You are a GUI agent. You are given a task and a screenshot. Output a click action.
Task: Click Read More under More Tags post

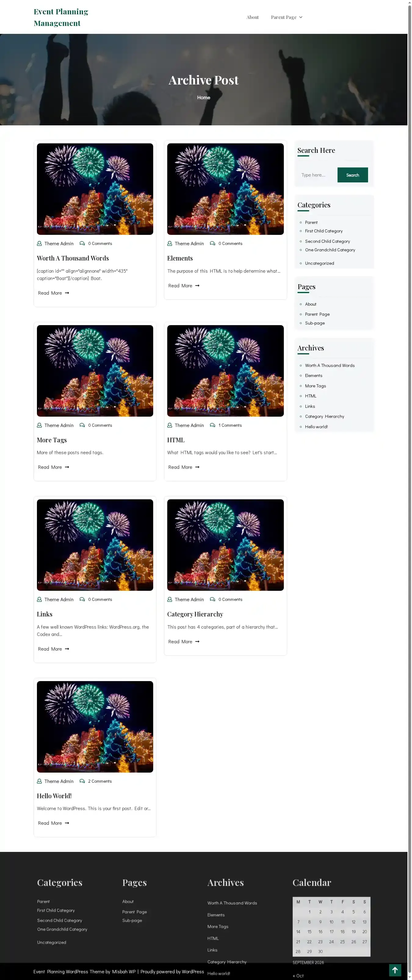coord(54,467)
